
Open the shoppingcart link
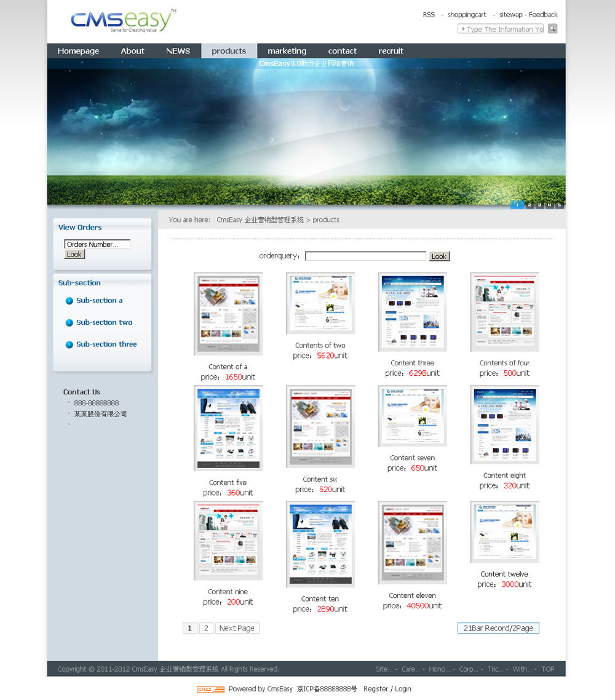click(467, 15)
